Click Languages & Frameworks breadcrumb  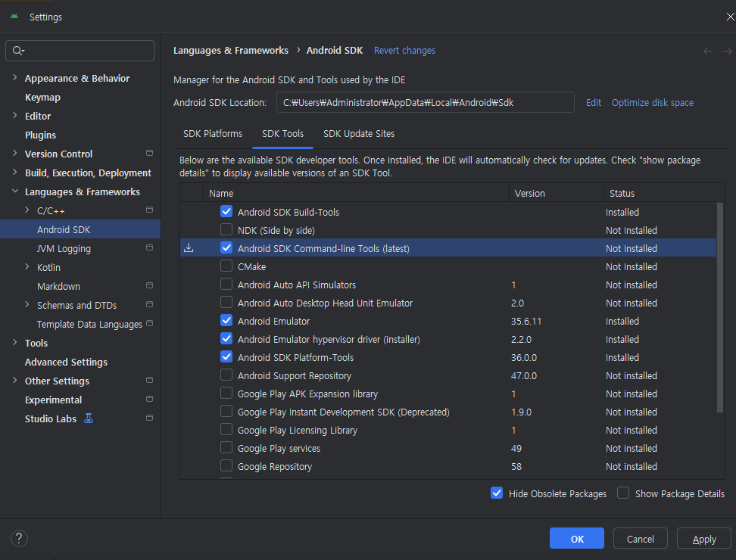(231, 51)
